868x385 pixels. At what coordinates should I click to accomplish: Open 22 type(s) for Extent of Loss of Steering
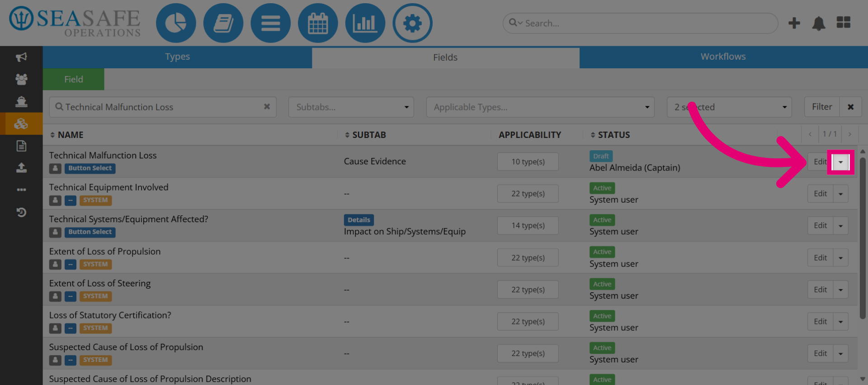pyautogui.click(x=528, y=290)
